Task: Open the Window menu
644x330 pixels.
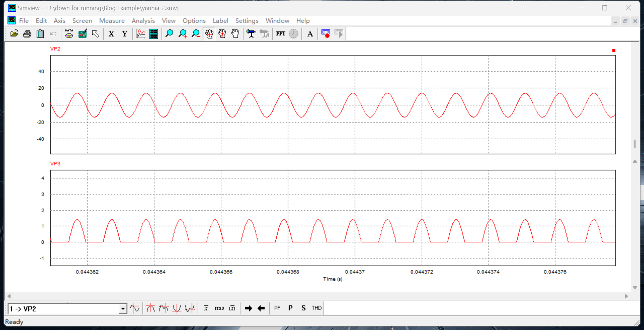Action: pos(277,21)
